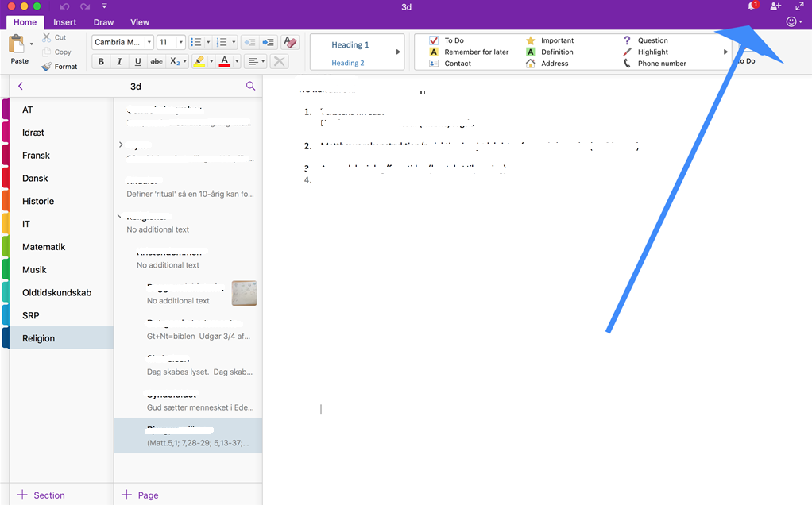This screenshot has width=812, height=505.
Task: Click the redo arrow icon
Action: click(85, 6)
